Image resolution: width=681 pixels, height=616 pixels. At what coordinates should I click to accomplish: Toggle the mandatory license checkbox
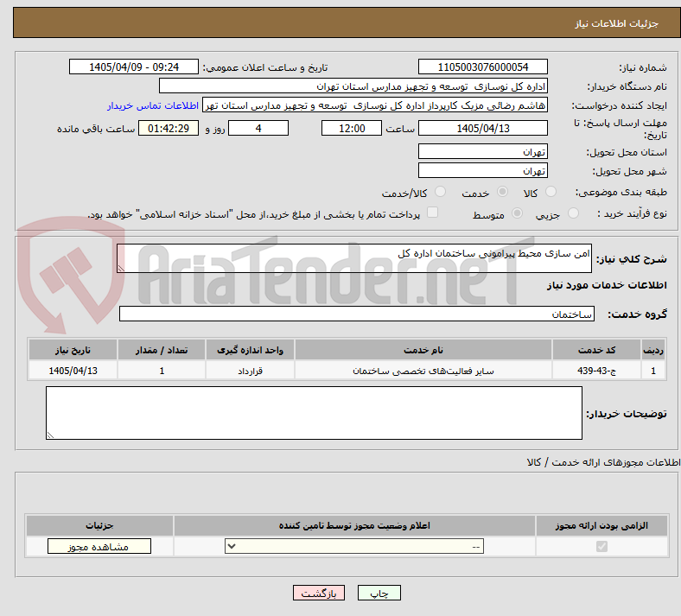click(x=601, y=546)
